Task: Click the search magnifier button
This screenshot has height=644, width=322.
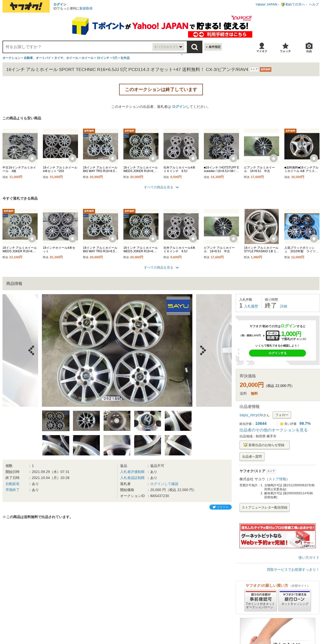Action: [194, 47]
